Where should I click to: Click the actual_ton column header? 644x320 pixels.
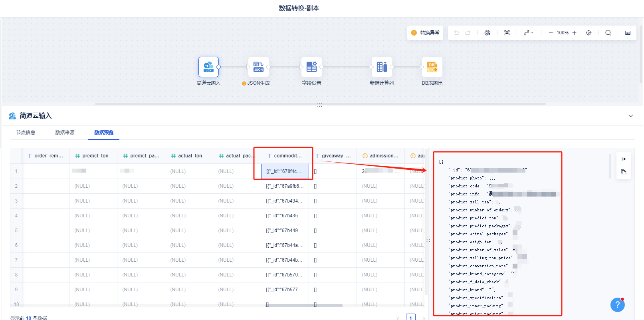click(x=189, y=156)
